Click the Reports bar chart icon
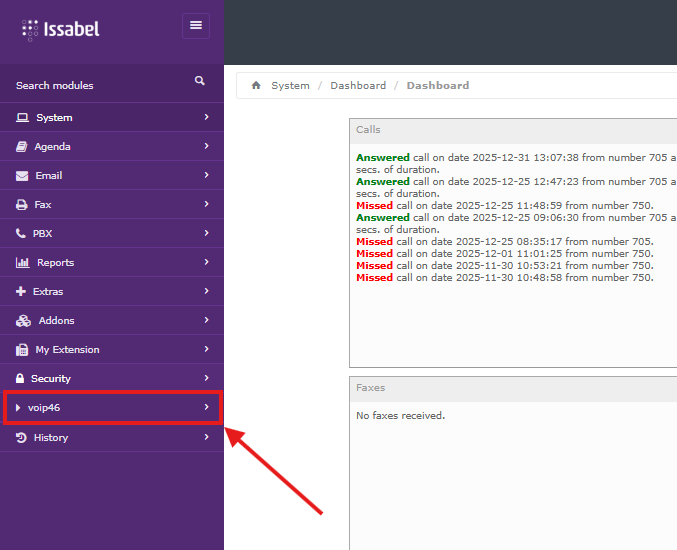Viewport: 677px width, 550px height. coord(22,262)
